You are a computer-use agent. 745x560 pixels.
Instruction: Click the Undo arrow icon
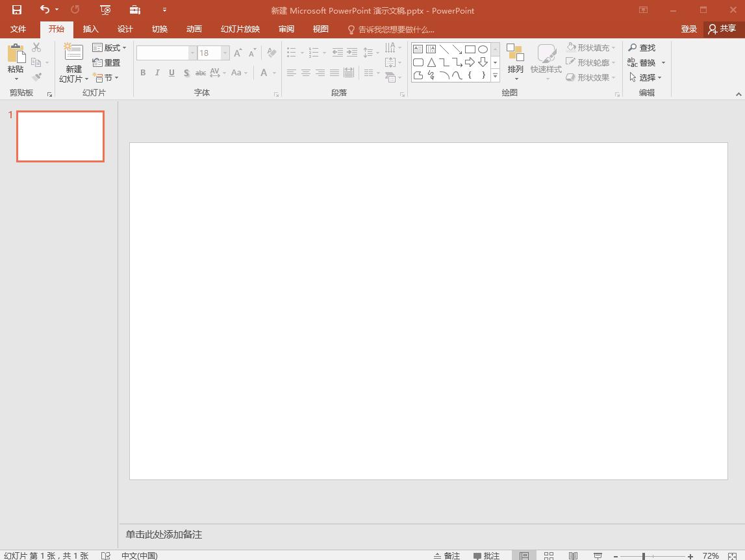point(44,10)
